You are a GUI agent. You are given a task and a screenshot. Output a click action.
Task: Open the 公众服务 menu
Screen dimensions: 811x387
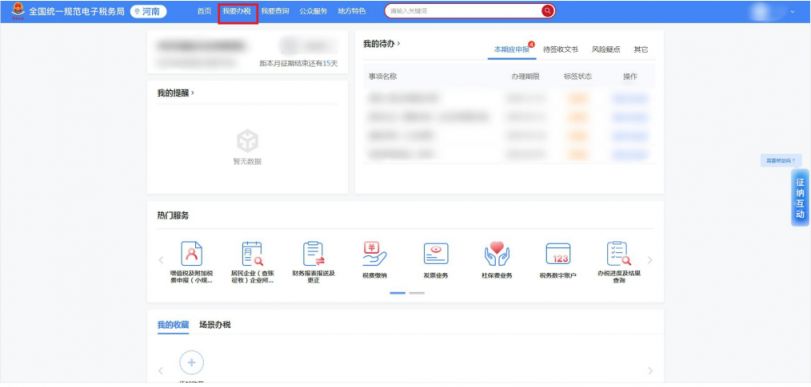[x=313, y=11]
